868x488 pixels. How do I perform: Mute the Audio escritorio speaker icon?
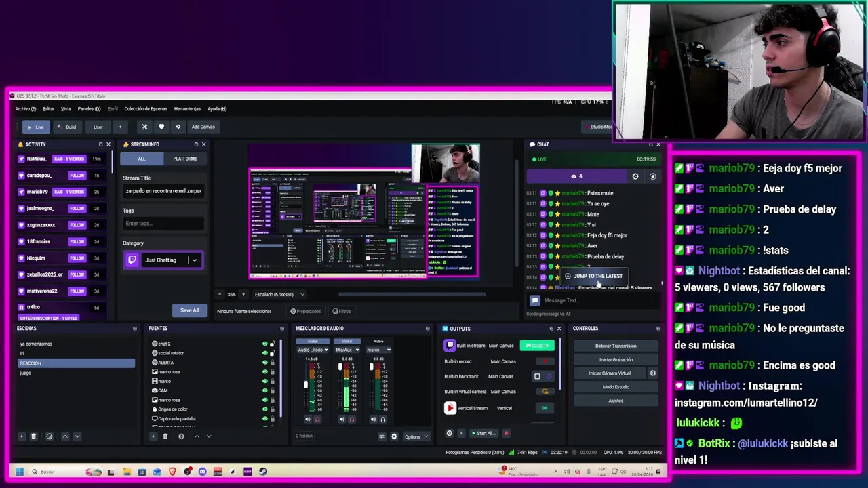(x=307, y=419)
